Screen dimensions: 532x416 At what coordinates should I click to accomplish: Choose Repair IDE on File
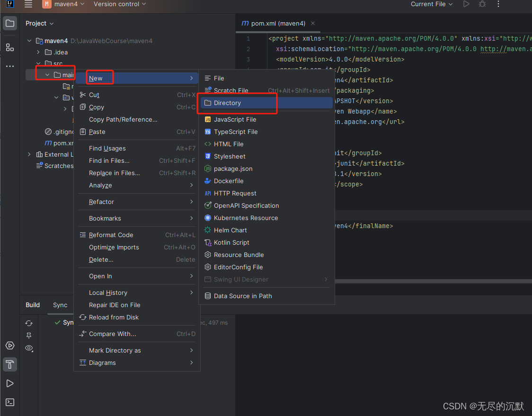tap(137, 305)
